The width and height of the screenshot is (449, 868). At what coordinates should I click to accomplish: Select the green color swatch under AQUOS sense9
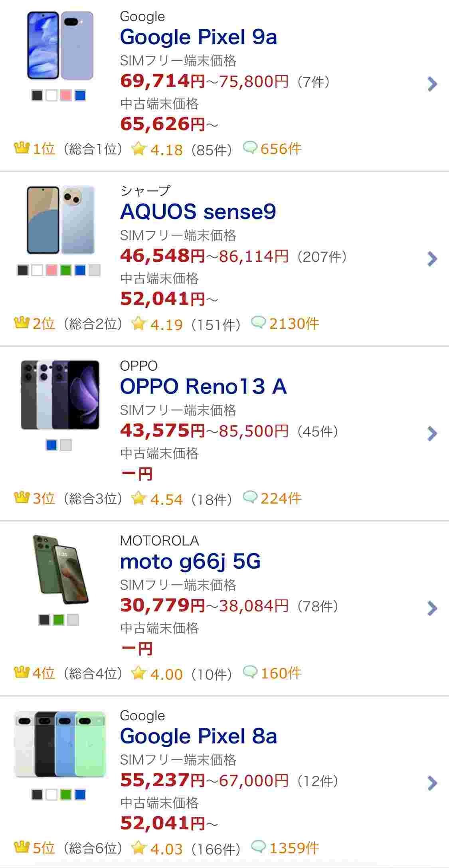tap(66, 270)
